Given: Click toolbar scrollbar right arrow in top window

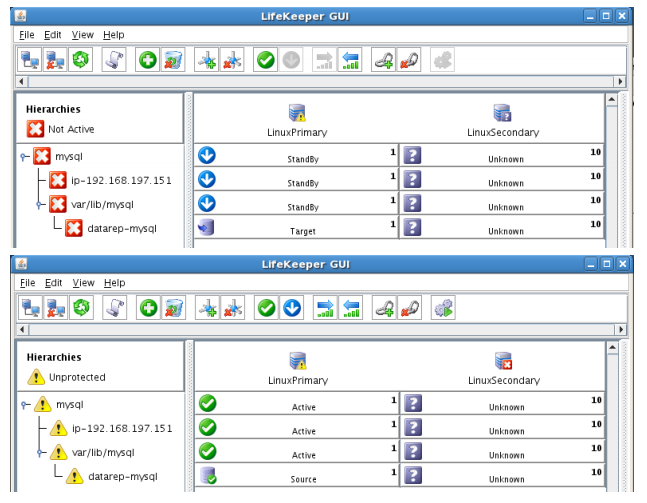Looking at the screenshot, I should coord(620,82).
